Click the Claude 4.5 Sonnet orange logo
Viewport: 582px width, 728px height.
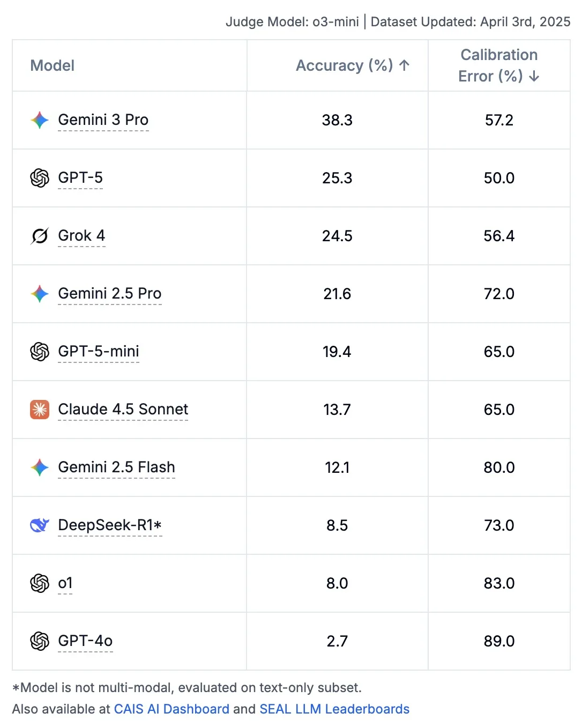[x=40, y=410]
